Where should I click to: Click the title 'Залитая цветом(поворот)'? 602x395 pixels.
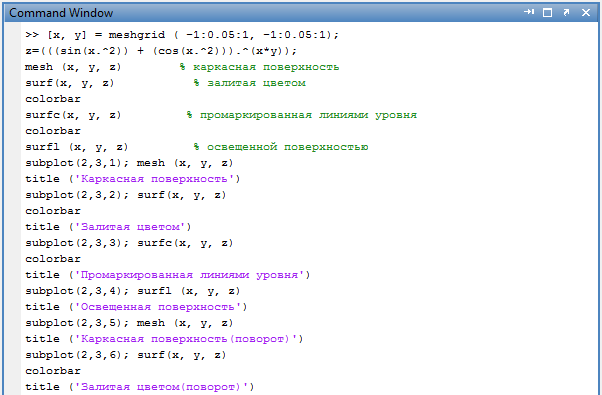pos(162,387)
